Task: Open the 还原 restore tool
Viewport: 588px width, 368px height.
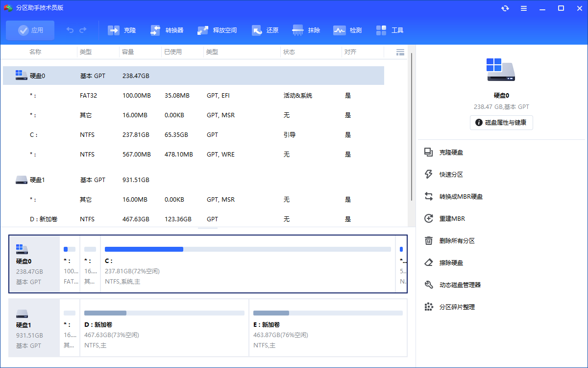Action: coord(265,30)
